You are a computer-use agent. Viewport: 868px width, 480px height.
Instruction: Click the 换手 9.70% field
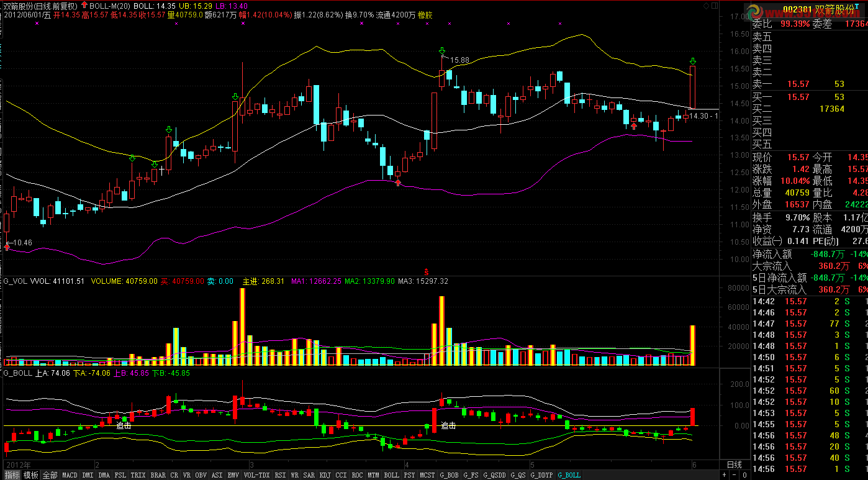pyautogui.click(x=782, y=217)
